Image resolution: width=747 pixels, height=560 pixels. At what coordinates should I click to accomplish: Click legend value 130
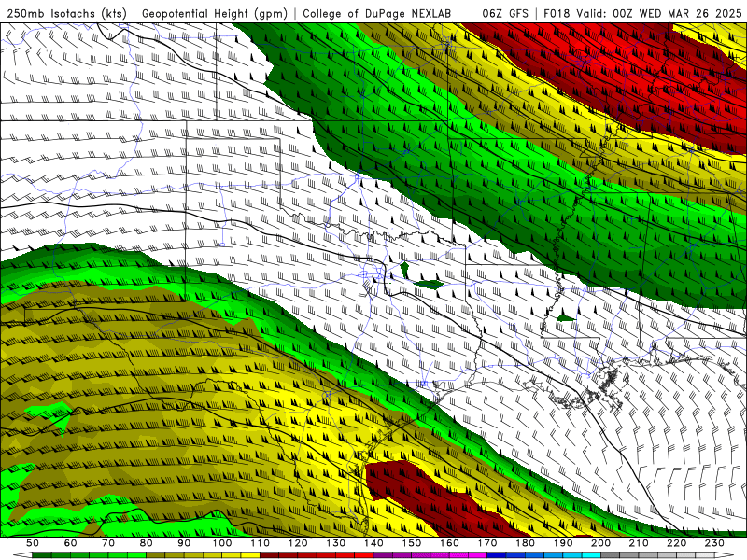click(x=336, y=543)
